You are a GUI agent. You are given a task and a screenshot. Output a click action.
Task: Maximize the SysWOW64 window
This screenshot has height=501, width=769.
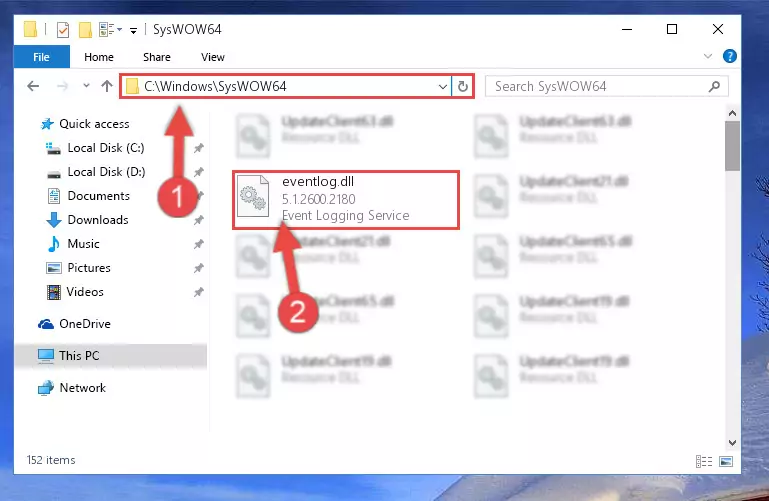[672, 29]
